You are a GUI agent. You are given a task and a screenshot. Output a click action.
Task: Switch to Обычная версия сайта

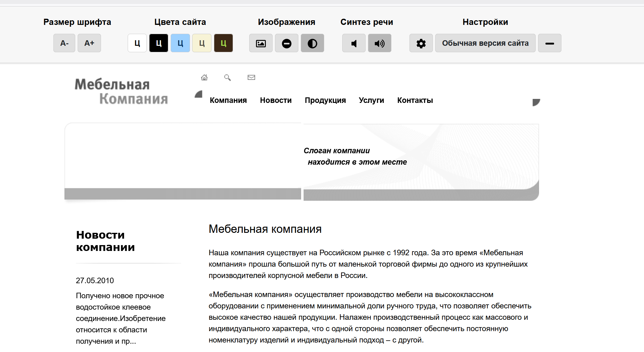[485, 43]
